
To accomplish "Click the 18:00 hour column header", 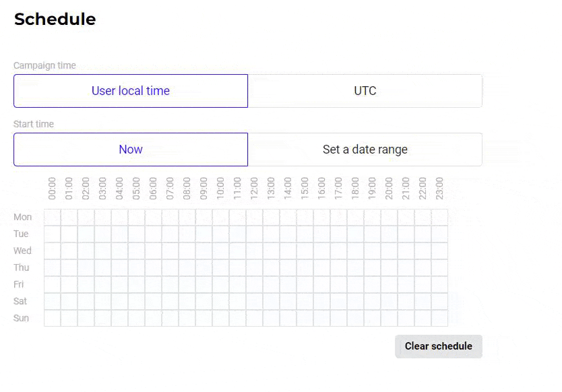I will (356, 189).
